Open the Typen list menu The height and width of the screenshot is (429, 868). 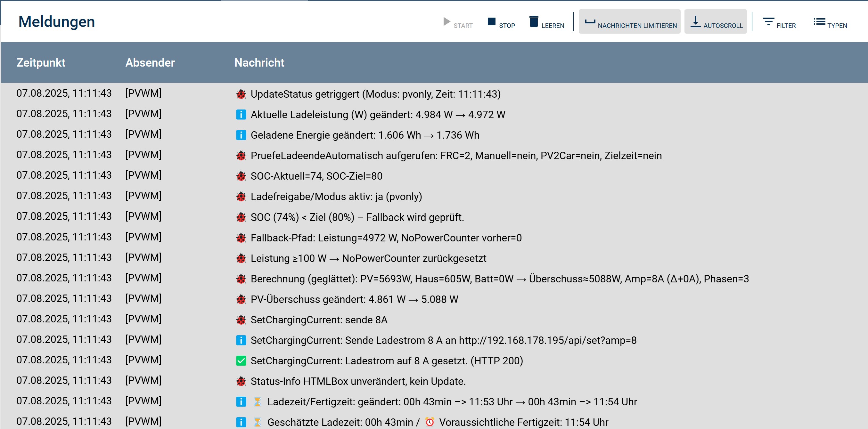830,22
